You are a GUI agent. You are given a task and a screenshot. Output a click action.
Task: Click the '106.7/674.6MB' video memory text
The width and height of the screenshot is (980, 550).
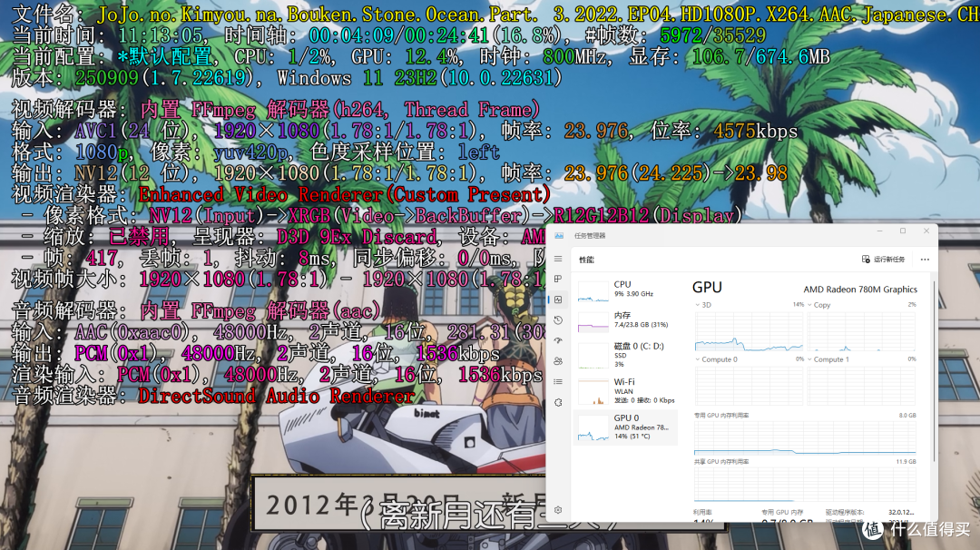coord(760,57)
